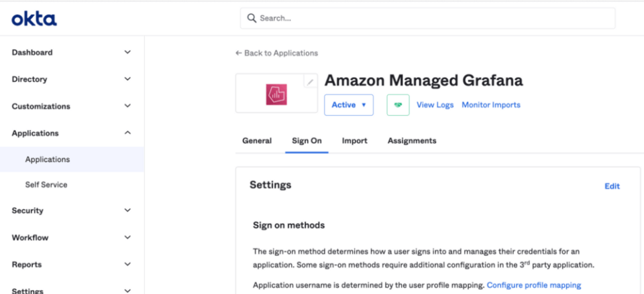Screen dimensions: 644x294
Task: Click the Okta logo
Action: pyautogui.click(x=34, y=19)
